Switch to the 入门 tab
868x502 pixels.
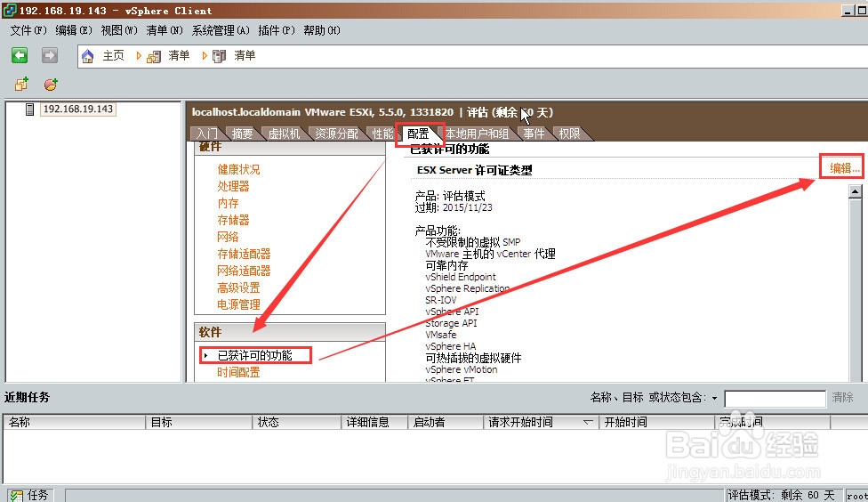(x=207, y=134)
